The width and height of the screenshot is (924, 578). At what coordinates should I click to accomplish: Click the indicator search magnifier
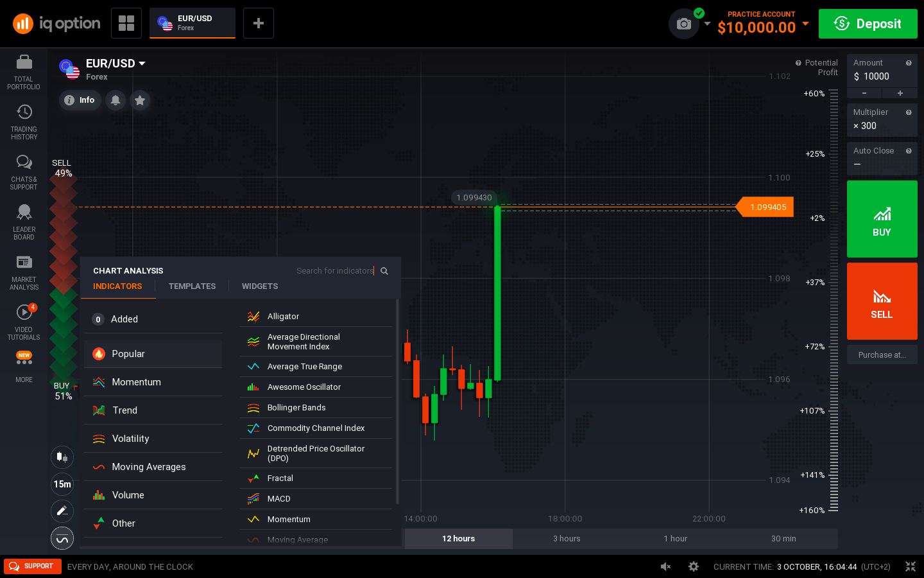[x=384, y=271]
